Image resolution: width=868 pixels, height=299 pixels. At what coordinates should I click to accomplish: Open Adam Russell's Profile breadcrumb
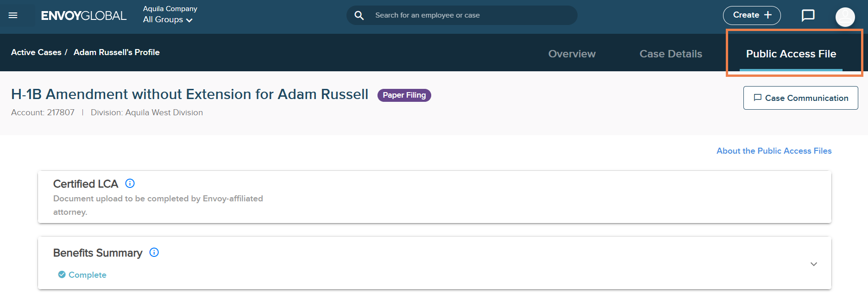117,52
